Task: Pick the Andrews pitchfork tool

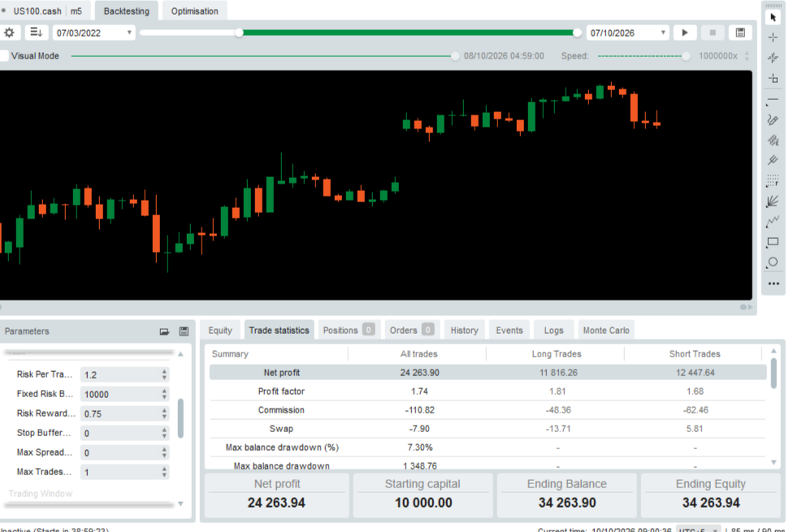Action: tap(773, 160)
